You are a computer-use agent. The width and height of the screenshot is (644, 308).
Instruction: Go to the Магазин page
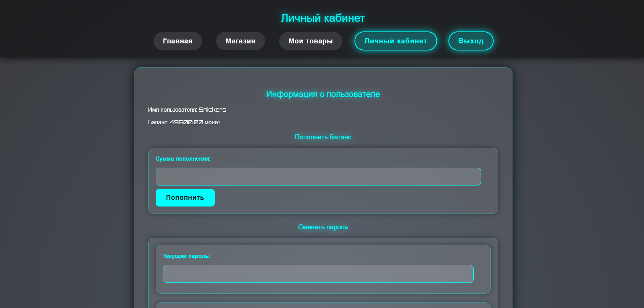click(x=240, y=41)
